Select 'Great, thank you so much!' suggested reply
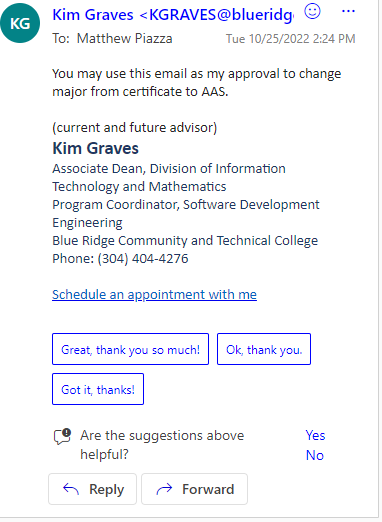The width and height of the screenshot is (382, 522). [x=130, y=349]
